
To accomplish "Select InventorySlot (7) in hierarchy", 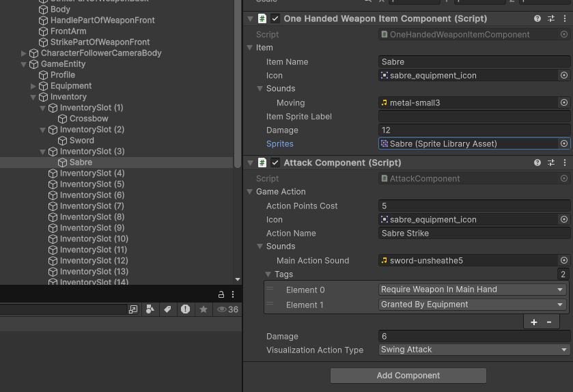I will [x=92, y=206].
